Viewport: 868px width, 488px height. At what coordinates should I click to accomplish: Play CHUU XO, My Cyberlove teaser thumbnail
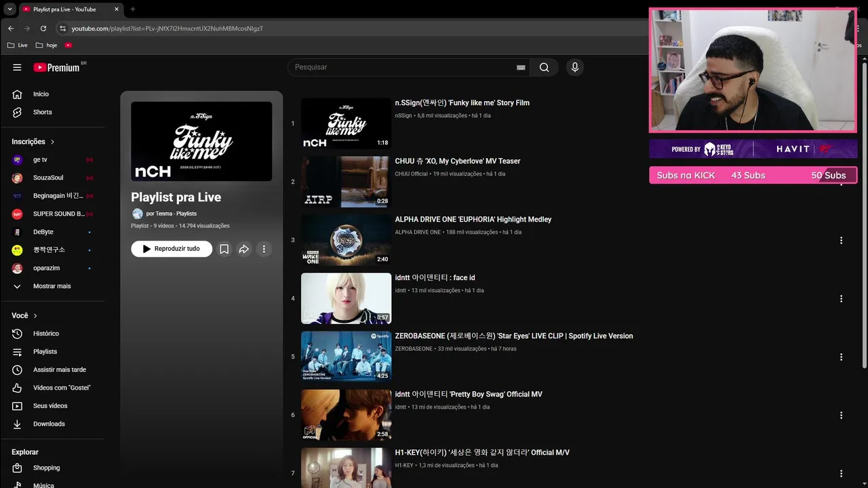pyautogui.click(x=346, y=182)
